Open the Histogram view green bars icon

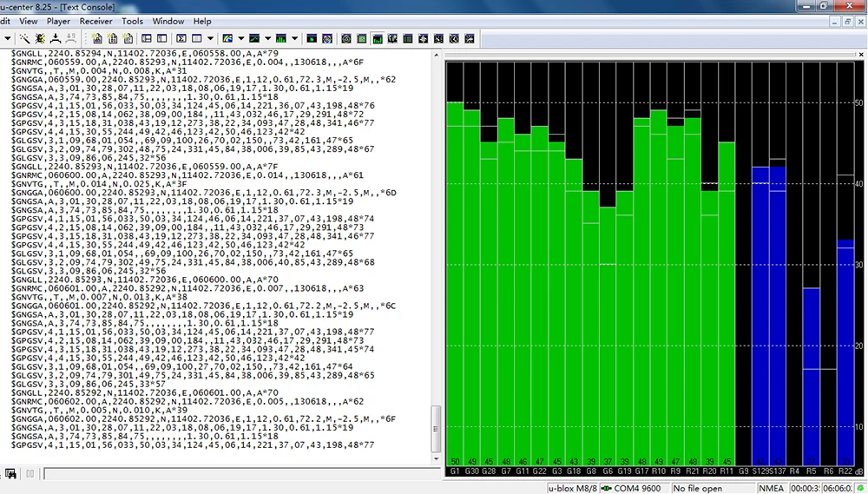click(x=281, y=39)
